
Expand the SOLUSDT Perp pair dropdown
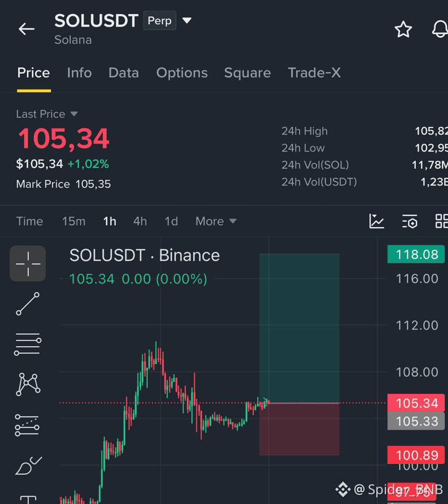pos(187,20)
